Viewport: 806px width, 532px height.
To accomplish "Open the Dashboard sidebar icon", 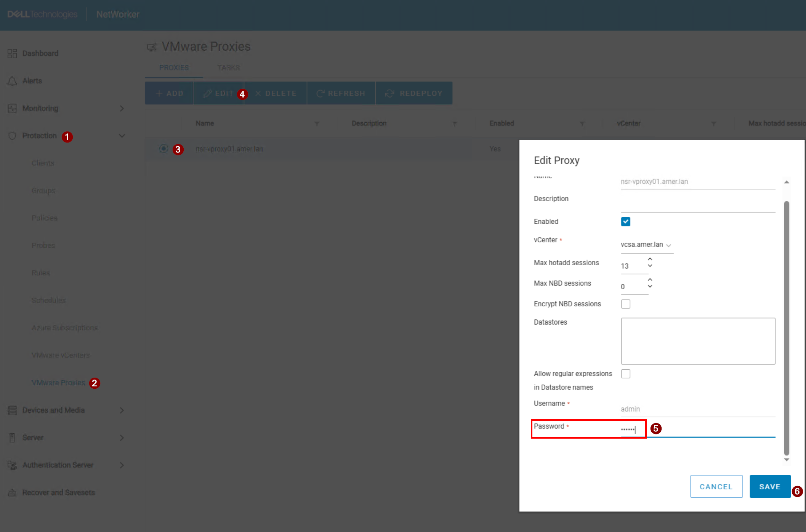I will [12, 53].
